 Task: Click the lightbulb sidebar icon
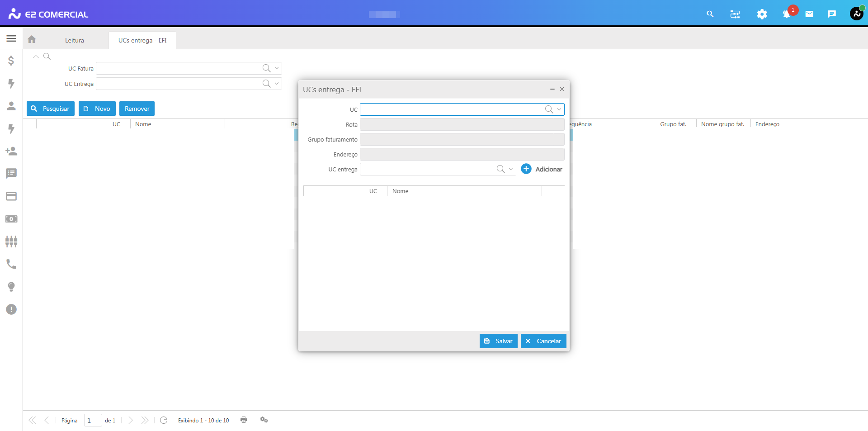(11, 287)
